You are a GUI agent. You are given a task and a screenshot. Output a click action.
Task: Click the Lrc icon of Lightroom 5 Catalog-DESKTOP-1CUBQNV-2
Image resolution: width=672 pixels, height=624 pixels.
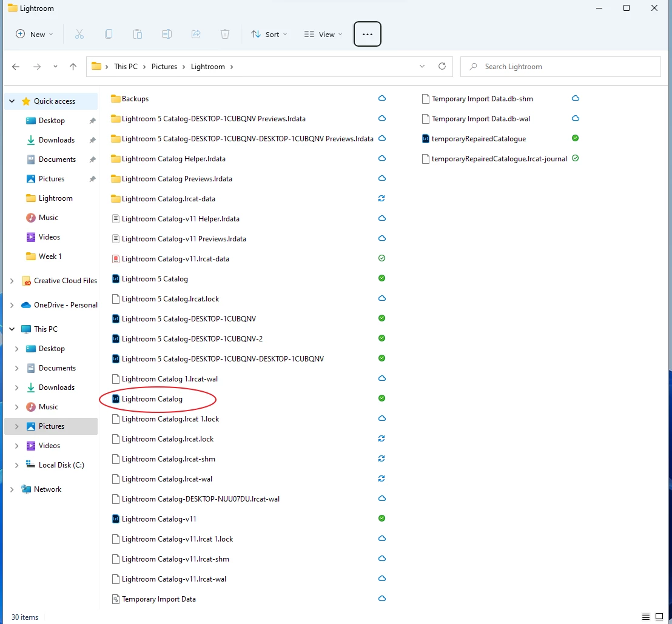point(115,339)
